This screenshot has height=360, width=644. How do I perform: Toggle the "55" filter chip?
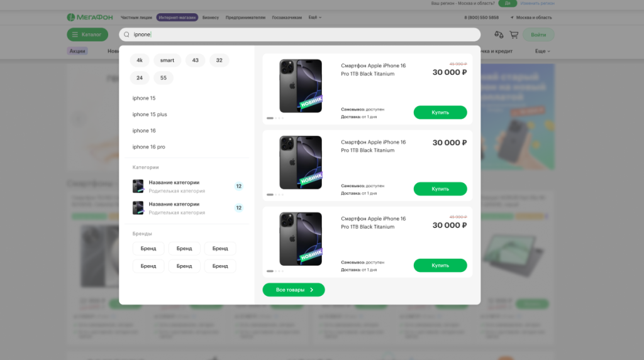164,78
